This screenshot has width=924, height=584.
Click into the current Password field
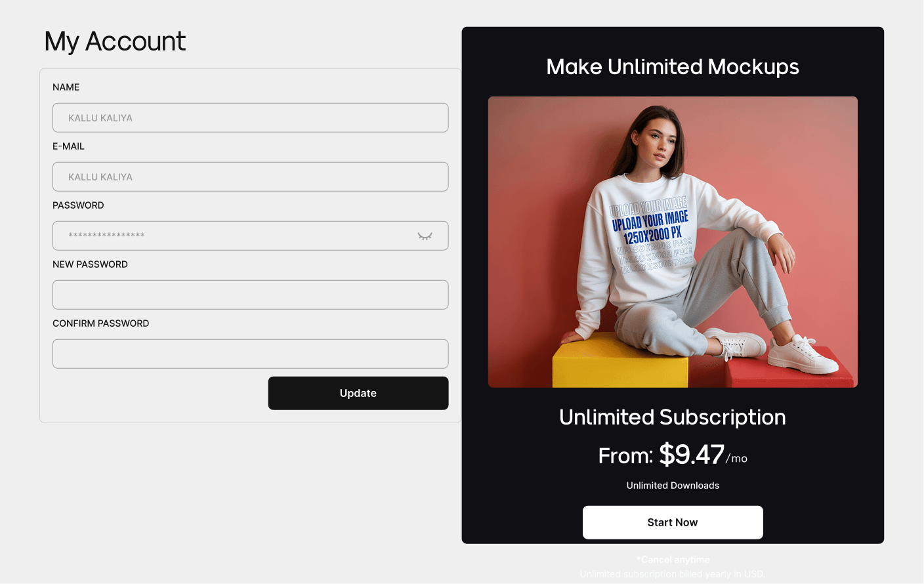click(x=251, y=236)
